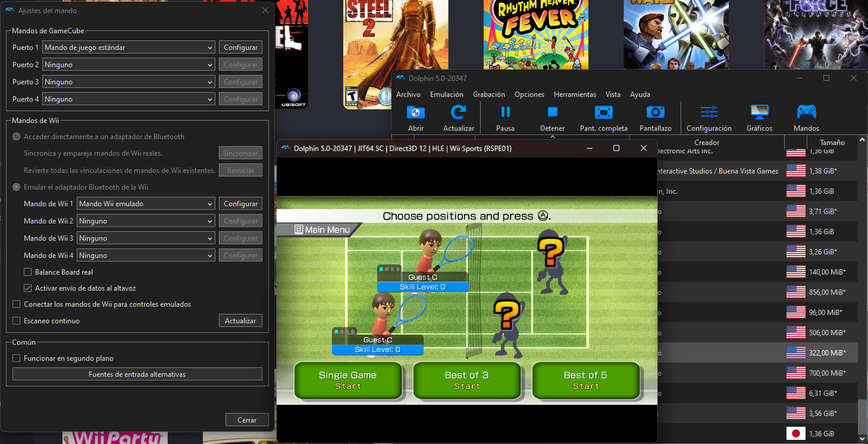
Task: Click the Abrir disc icon in Dolphin toolbar
Action: click(416, 112)
